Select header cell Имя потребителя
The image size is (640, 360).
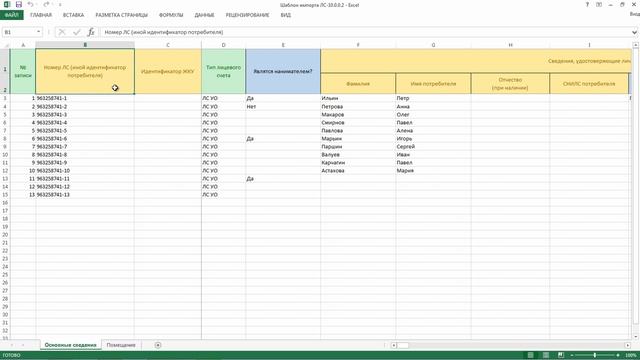tap(433, 84)
